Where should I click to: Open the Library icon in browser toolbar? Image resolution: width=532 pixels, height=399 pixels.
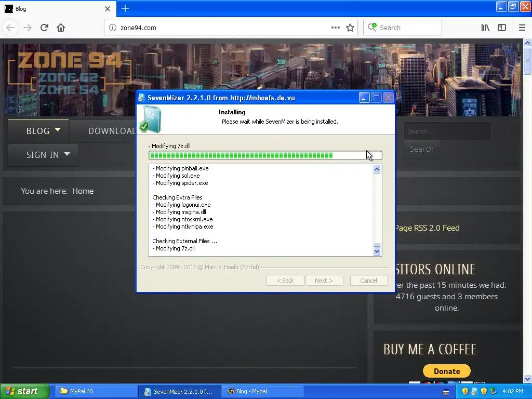pos(485,28)
